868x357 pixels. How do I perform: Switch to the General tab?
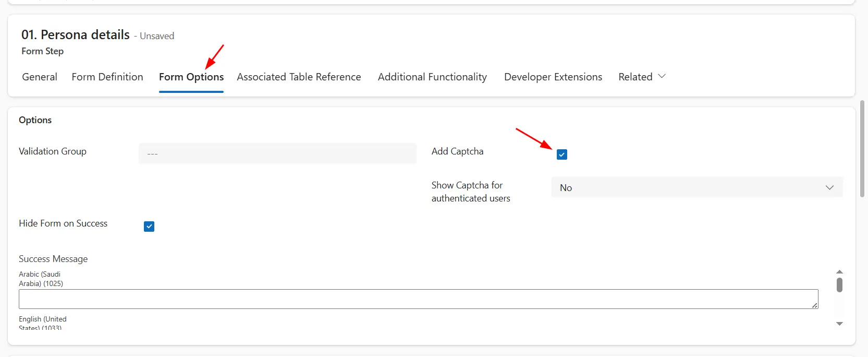40,77
